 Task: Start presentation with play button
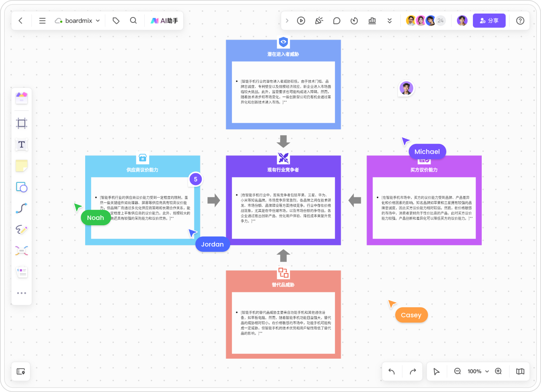[x=301, y=21]
